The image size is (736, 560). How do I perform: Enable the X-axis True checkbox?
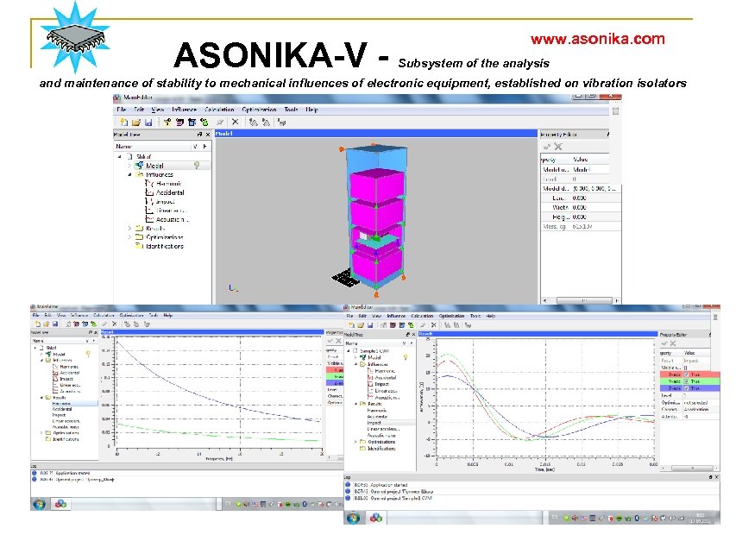point(687,374)
